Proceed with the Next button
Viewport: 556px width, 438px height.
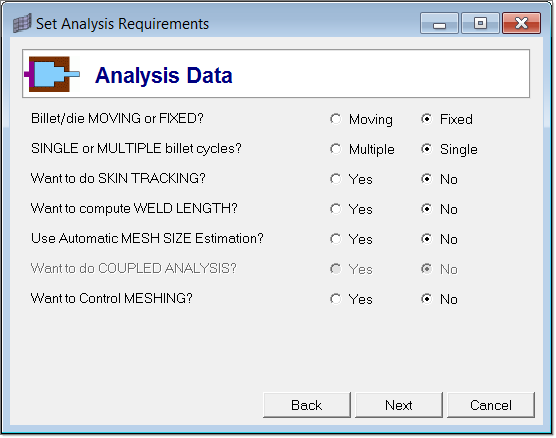(x=399, y=405)
